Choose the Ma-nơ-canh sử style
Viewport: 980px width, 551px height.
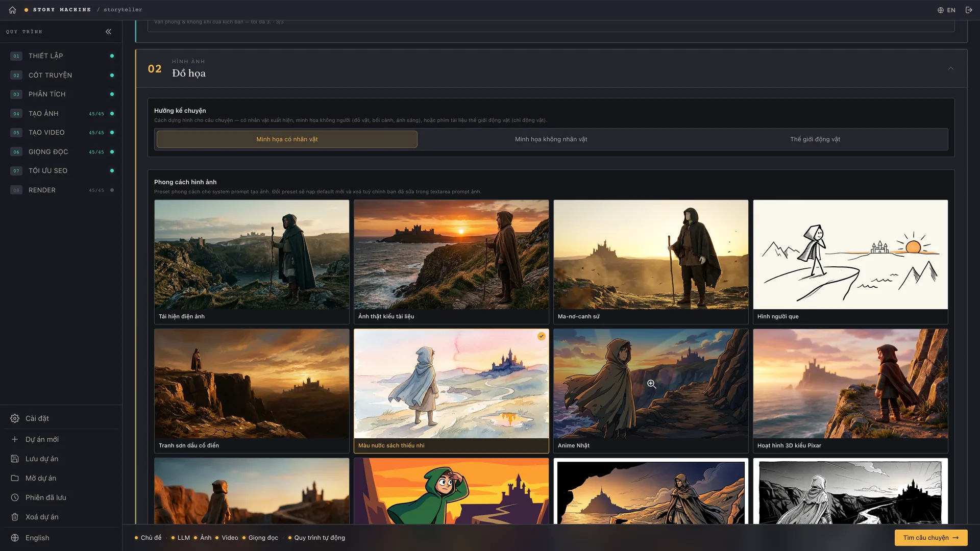click(x=651, y=262)
